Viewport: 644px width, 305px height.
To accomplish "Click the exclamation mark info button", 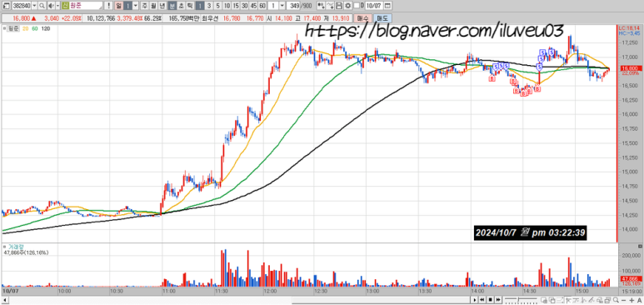I will (x=108, y=6).
